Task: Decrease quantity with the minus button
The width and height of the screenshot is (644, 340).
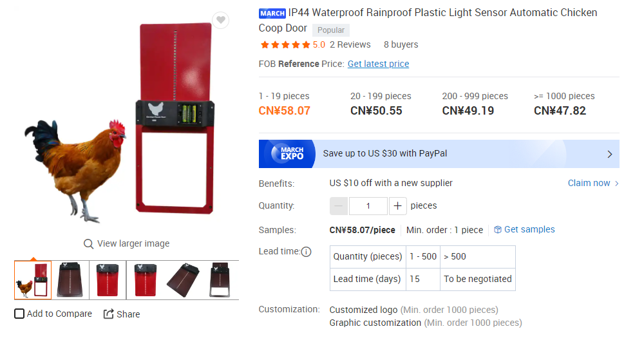Action: pos(339,205)
